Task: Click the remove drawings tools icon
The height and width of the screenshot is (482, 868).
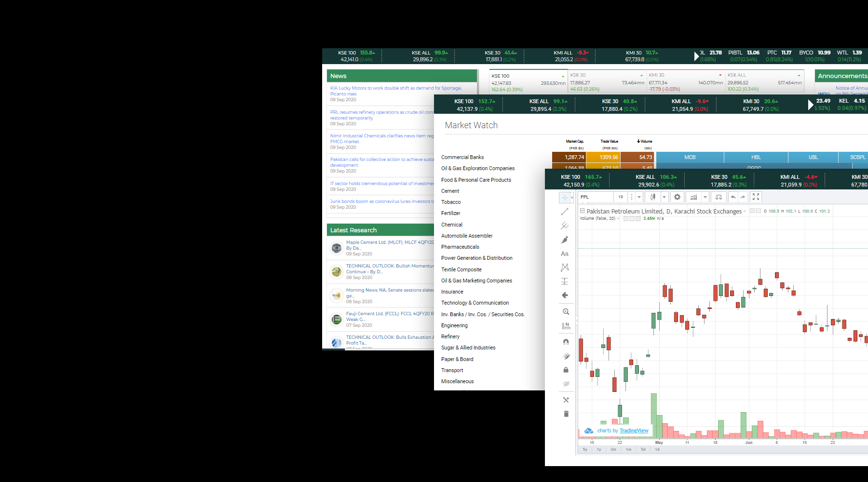Action: point(566,400)
